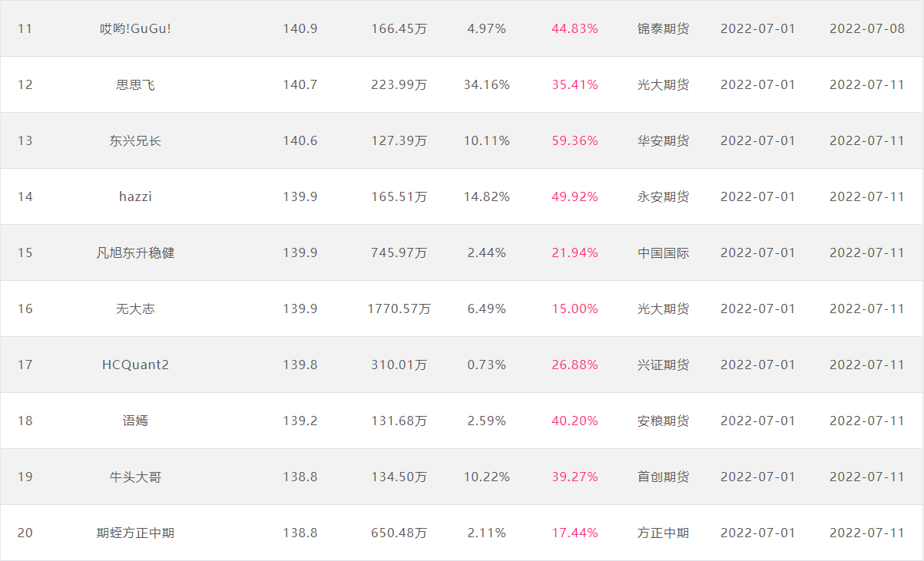Select 东兴兄长 in rank 13 row
The height and width of the screenshot is (561, 924).
135,140
